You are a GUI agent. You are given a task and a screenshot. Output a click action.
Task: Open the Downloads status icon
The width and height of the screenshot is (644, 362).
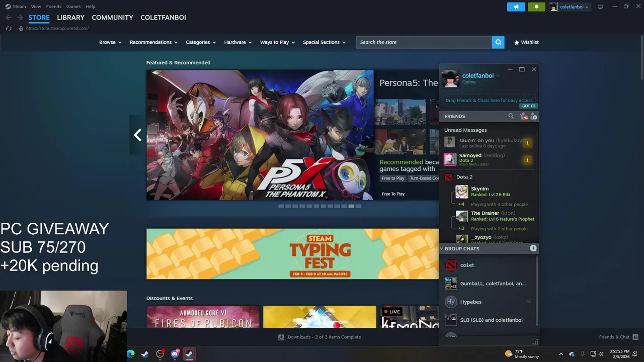coord(281,337)
